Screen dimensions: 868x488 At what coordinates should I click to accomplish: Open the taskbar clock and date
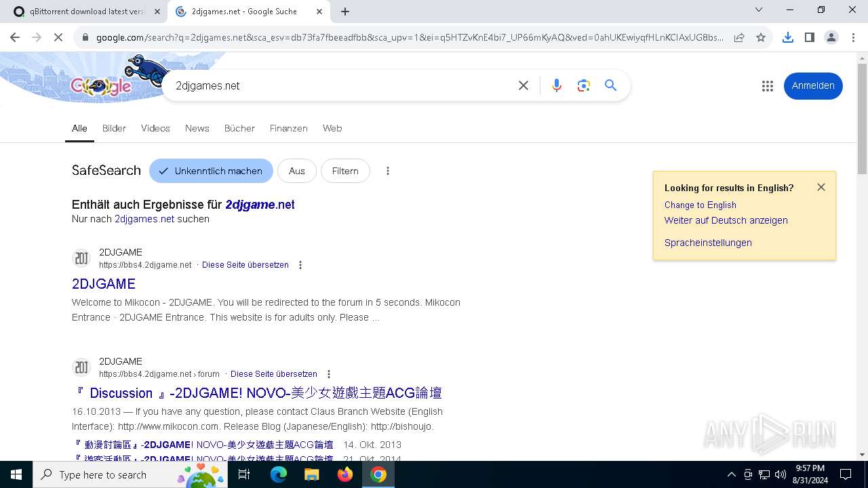(x=810, y=474)
